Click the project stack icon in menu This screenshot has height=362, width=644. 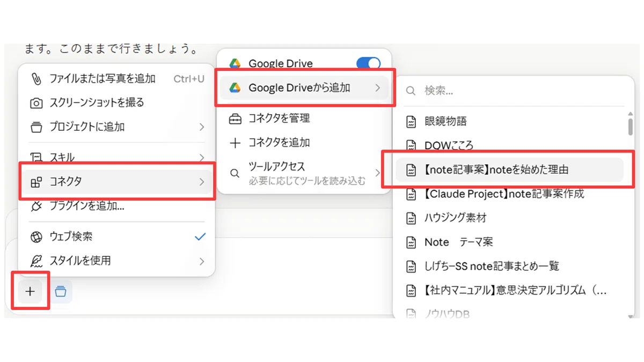[36, 127]
